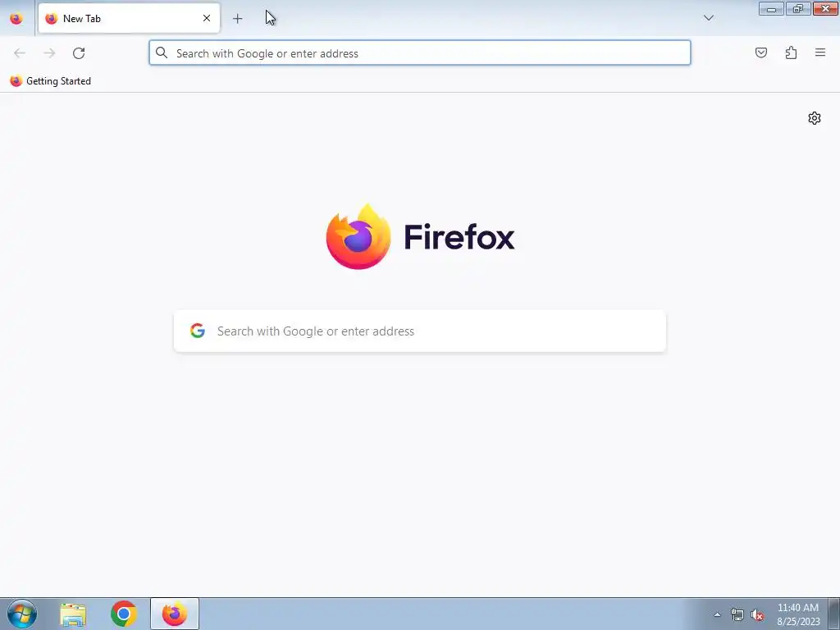Select the New Tab tab
This screenshot has height=630, width=840.
pyautogui.click(x=129, y=18)
